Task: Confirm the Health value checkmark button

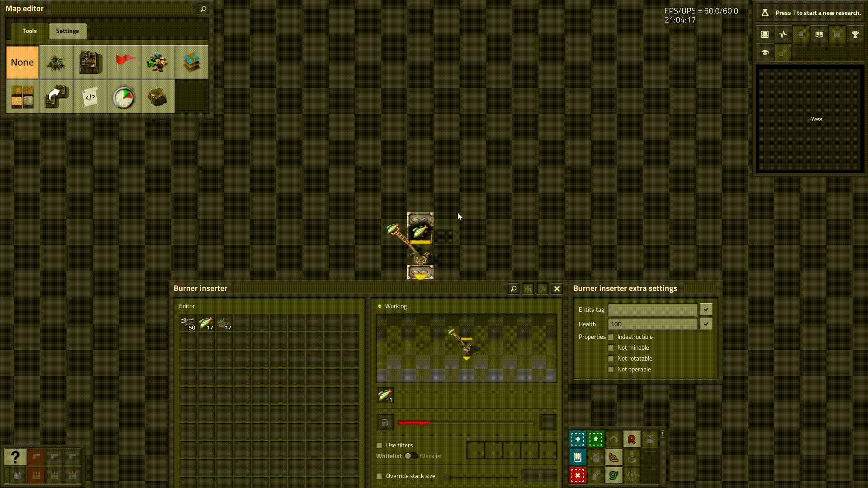Action: pyautogui.click(x=706, y=324)
